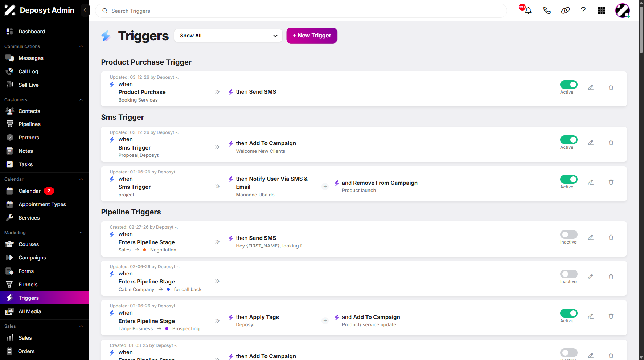Enable the Cable Company pipeline trigger

[x=569, y=274]
